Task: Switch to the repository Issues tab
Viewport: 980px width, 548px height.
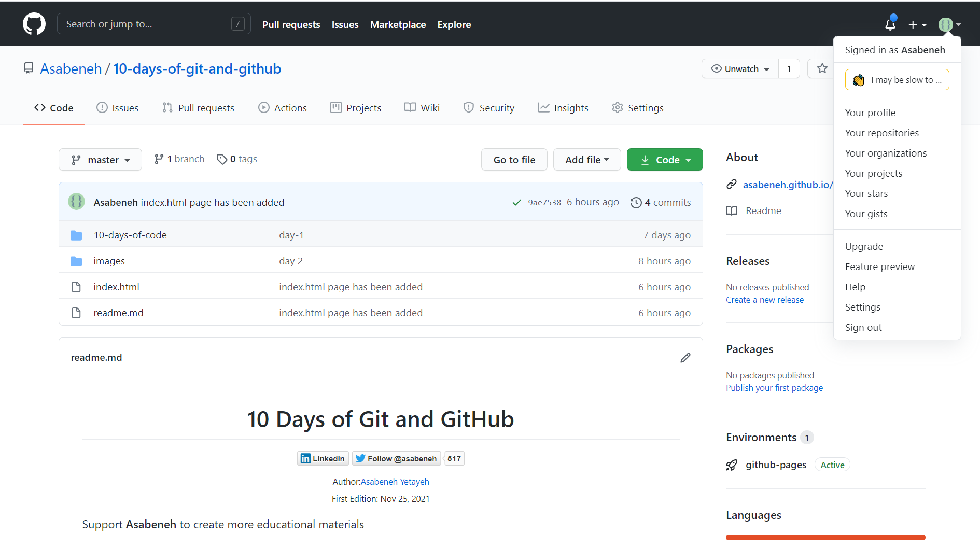Action: [x=118, y=108]
